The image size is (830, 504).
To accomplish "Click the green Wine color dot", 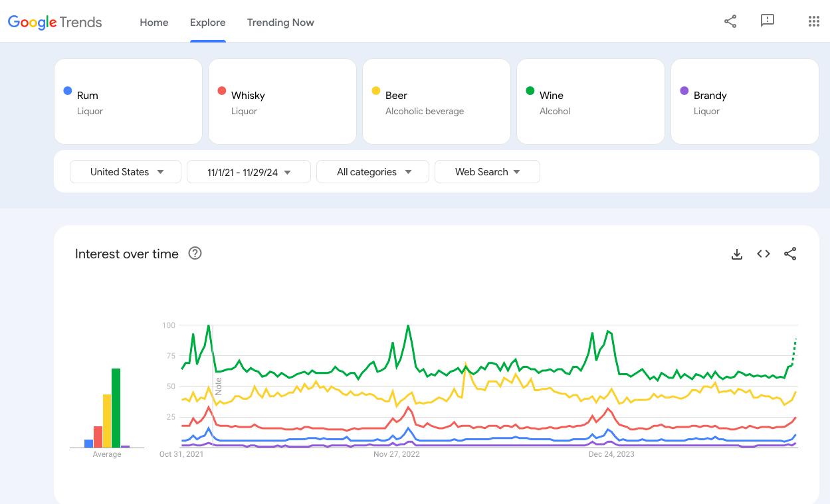I will [x=530, y=91].
